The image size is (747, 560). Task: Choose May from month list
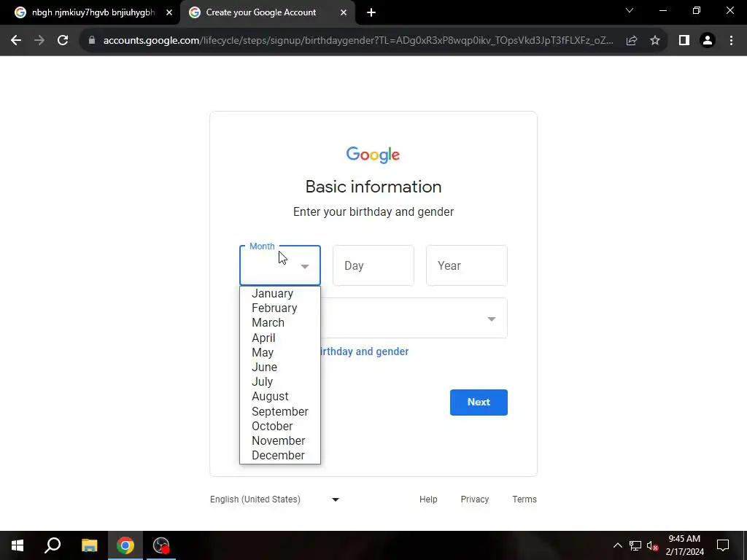point(280,352)
